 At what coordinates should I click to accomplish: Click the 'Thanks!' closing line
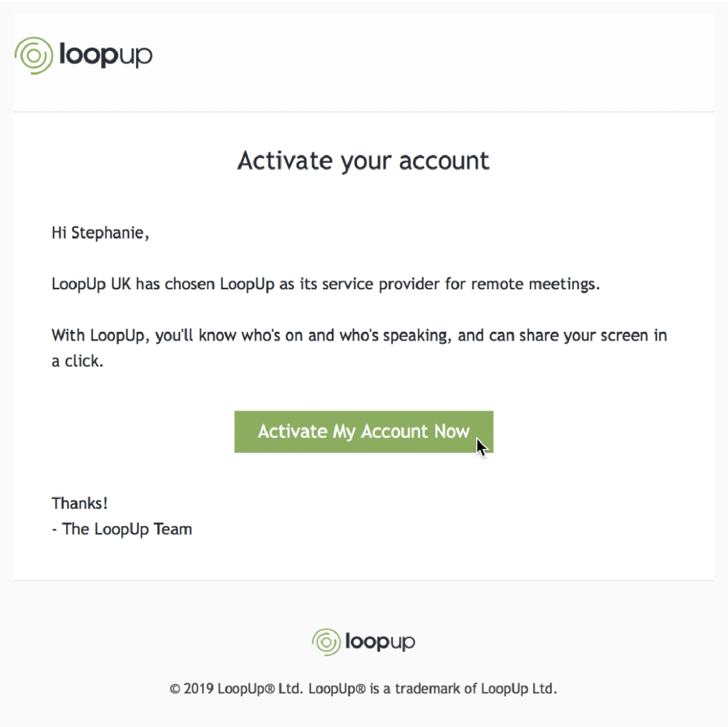pos(79,503)
